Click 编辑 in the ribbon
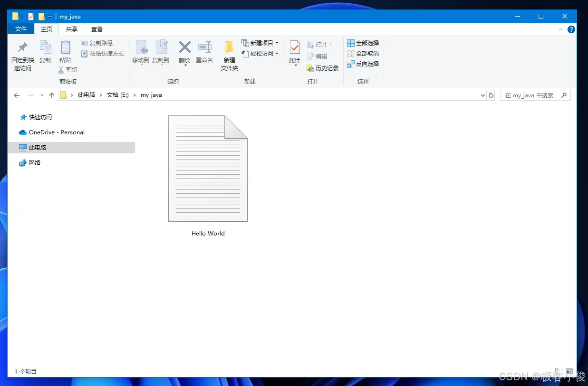 click(x=317, y=56)
